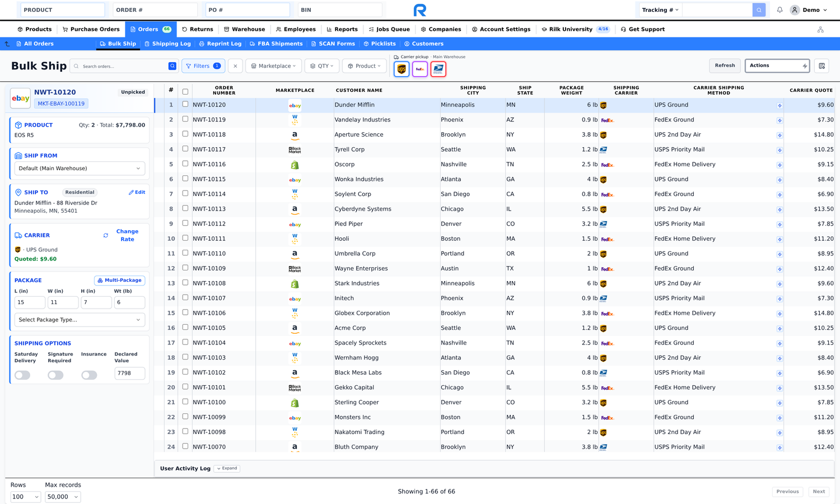Click the column layout icon beside Actions
Viewport: 840px width, 504px height.
(x=822, y=66)
